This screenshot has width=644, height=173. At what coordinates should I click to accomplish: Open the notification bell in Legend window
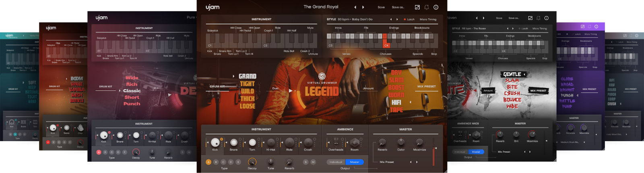[427, 7]
